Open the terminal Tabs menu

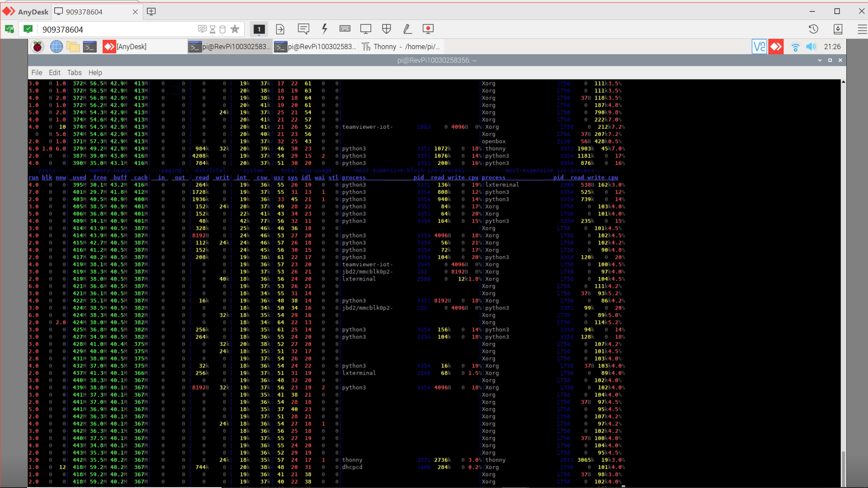tap(74, 72)
